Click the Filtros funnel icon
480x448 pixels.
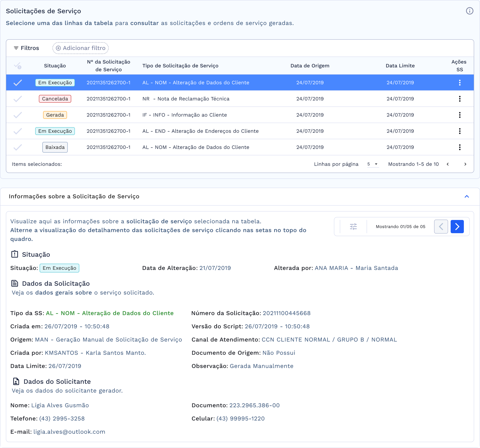tap(16, 48)
